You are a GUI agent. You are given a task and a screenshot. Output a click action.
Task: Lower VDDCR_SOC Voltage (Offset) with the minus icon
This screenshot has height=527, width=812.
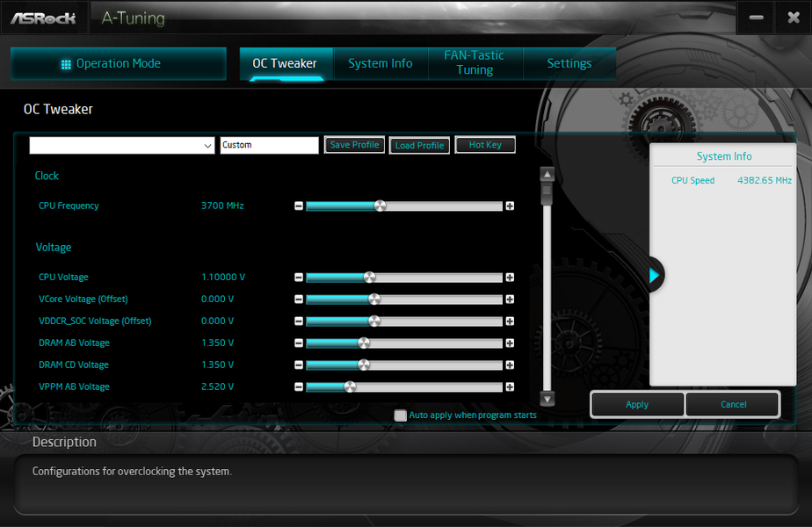[299, 321]
